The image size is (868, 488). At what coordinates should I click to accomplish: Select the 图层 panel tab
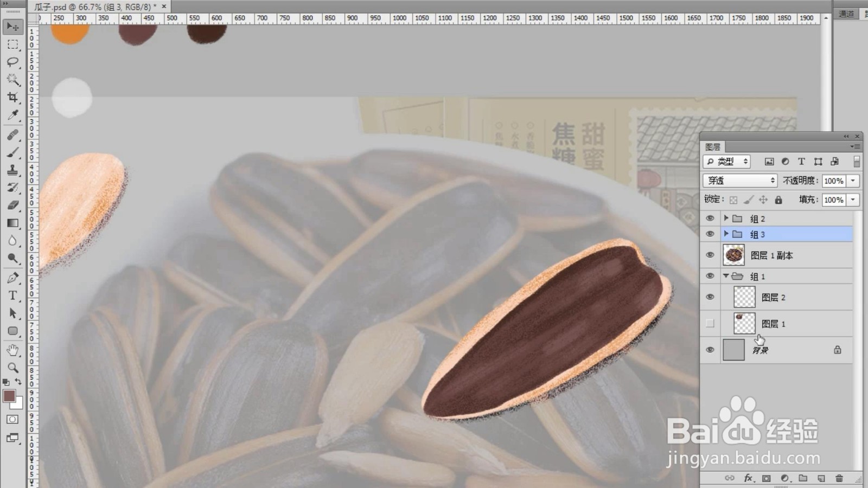point(713,147)
